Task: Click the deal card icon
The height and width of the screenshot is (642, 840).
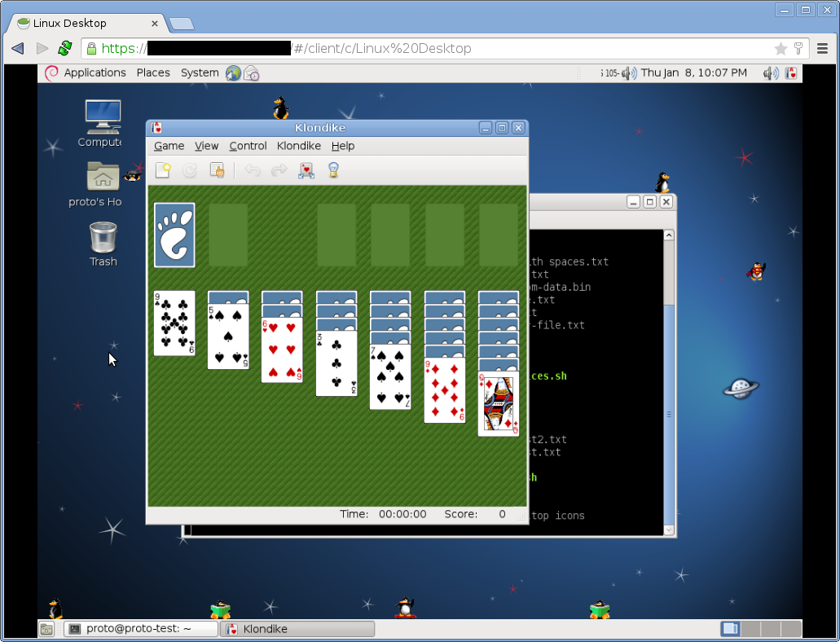Action: coord(306,170)
